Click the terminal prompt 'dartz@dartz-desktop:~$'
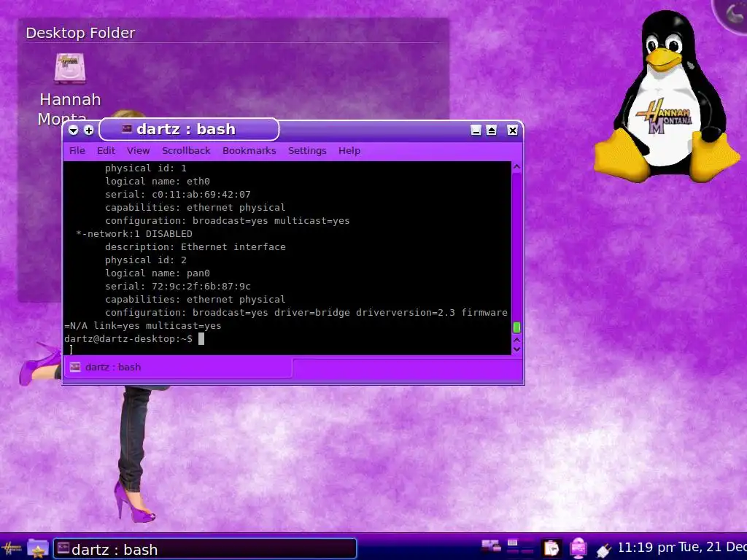The width and height of the screenshot is (747, 560). click(128, 338)
